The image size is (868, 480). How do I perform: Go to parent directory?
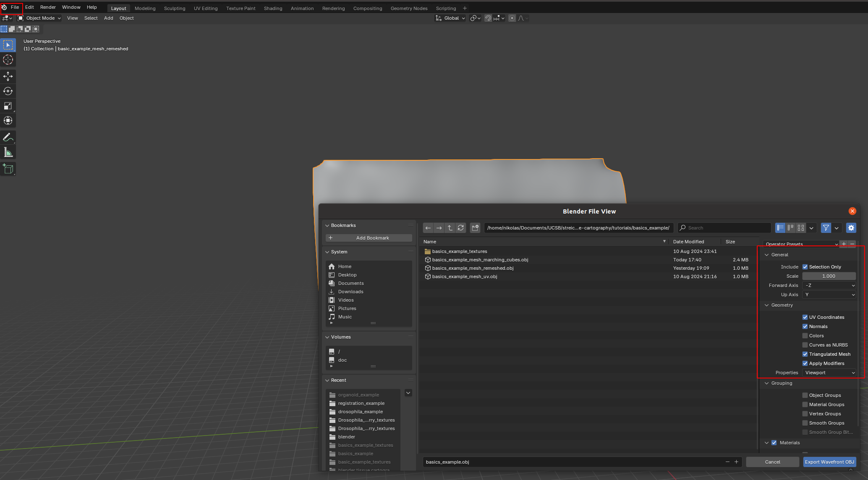(x=450, y=228)
